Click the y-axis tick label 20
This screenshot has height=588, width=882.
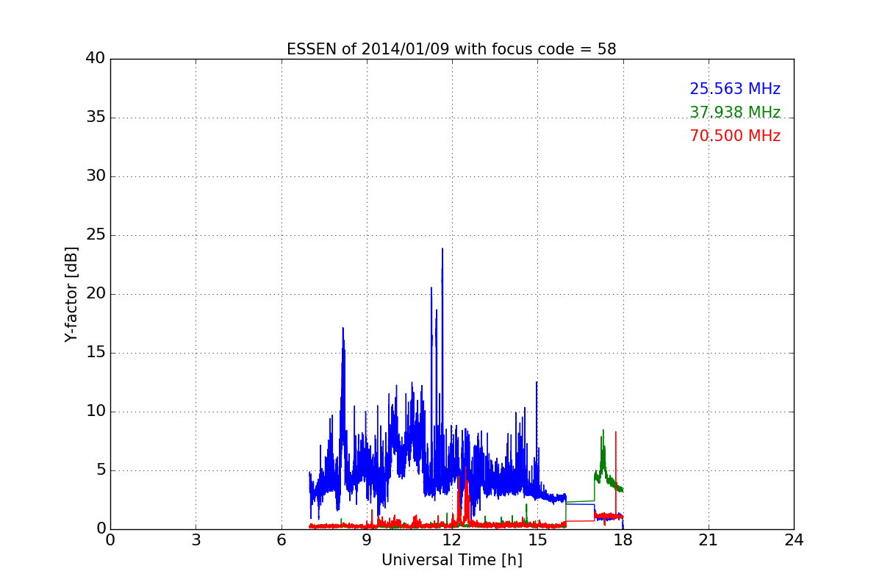pos(96,294)
